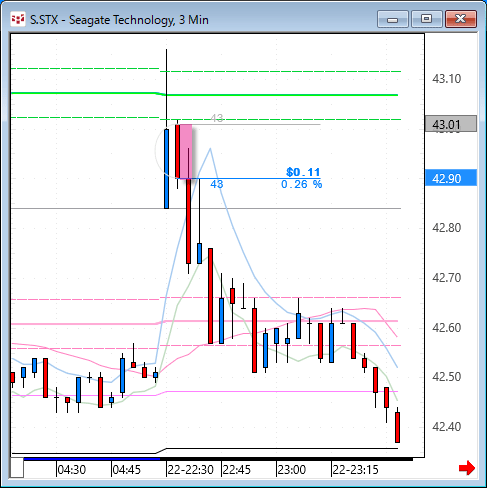Click the blue 43 quantity label
Image resolution: width=487 pixels, height=488 pixels.
pyautogui.click(x=217, y=184)
